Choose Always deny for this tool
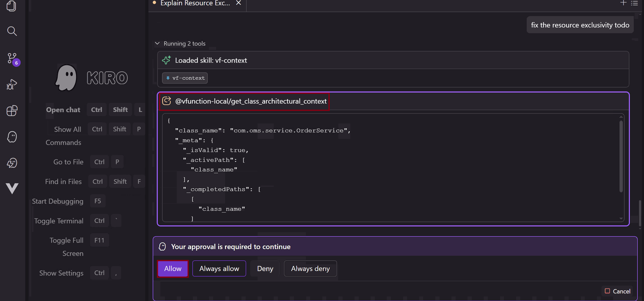 (310, 269)
